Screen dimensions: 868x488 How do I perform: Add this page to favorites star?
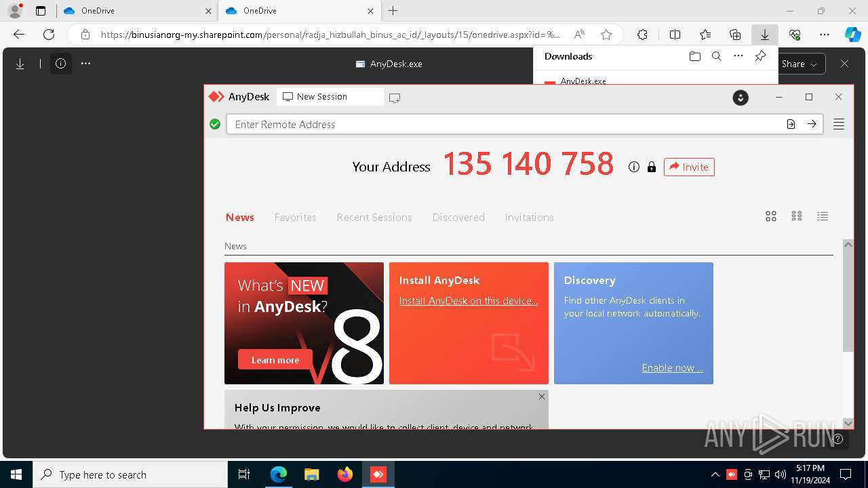pyautogui.click(x=606, y=35)
